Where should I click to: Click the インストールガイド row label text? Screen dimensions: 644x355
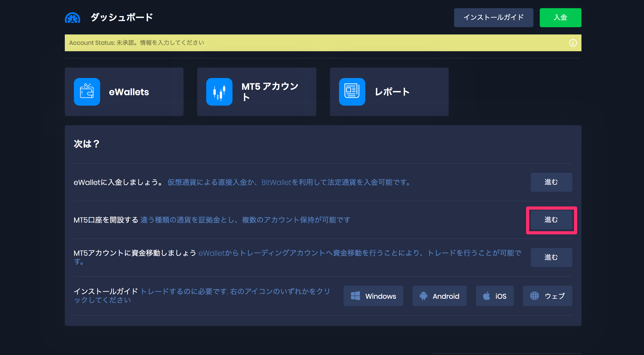coord(106,292)
